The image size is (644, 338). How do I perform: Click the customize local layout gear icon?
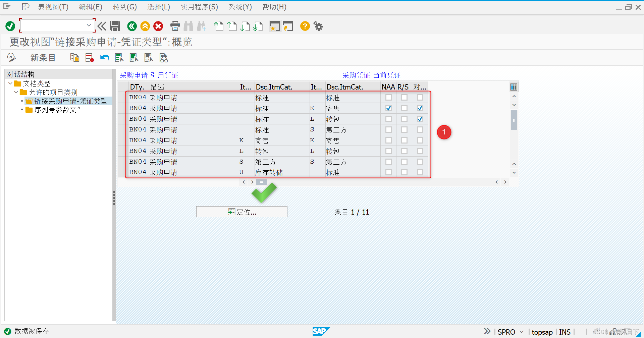click(317, 26)
